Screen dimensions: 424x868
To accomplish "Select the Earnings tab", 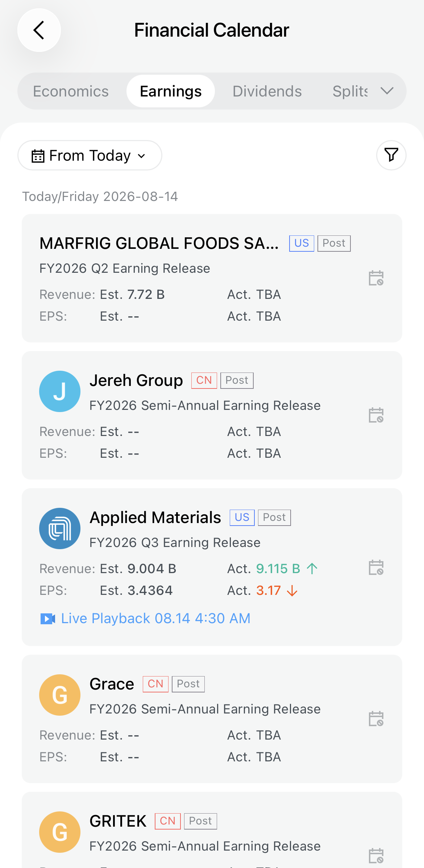I will coord(171,91).
